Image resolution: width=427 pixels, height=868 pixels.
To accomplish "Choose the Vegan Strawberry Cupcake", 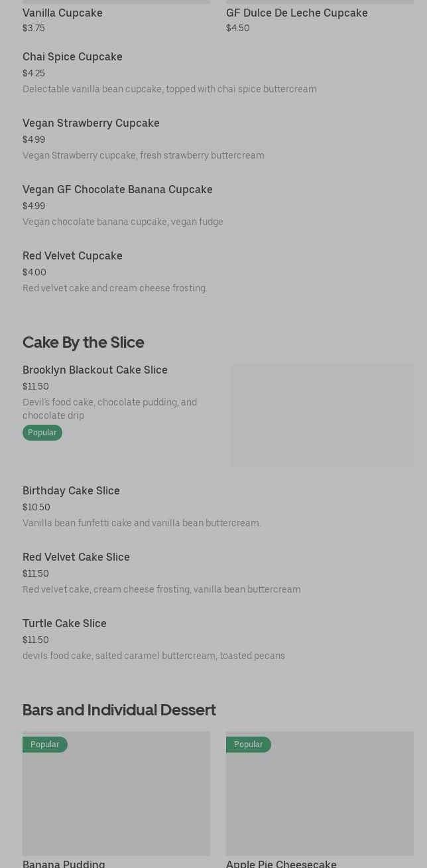I will 91,123.
